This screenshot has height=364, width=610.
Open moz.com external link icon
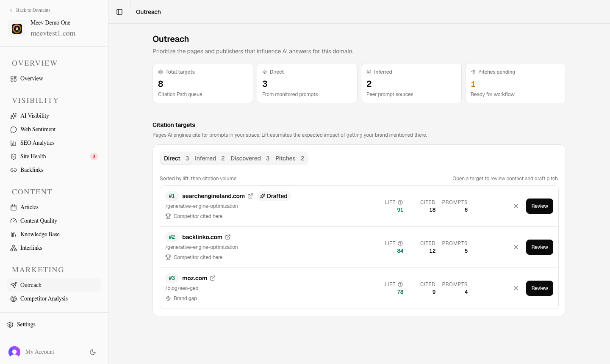click(213, 278)
